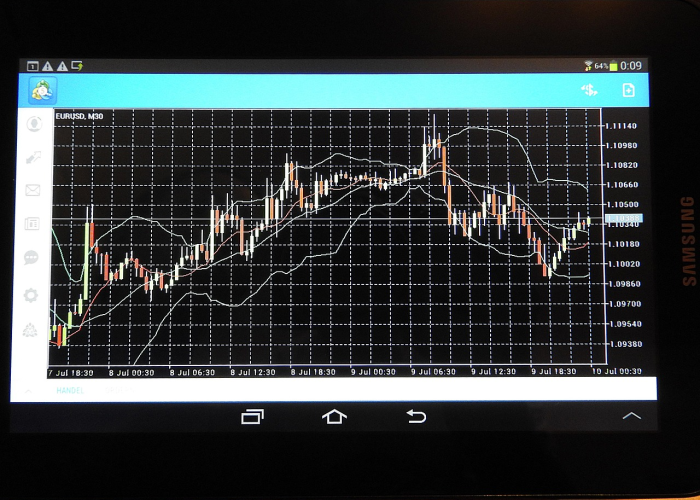700x500 pixels.
Task: Open the settings gear in sidebar
Action: 32,295
